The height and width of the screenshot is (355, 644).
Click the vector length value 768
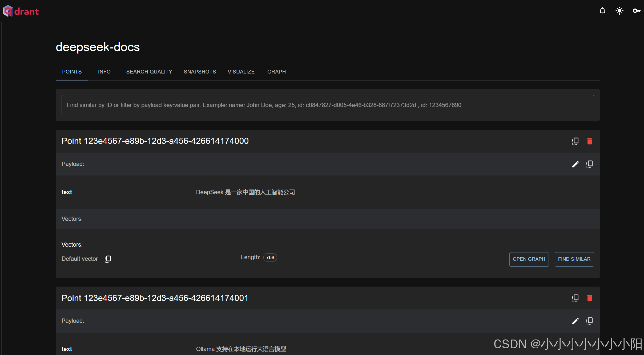270,258
